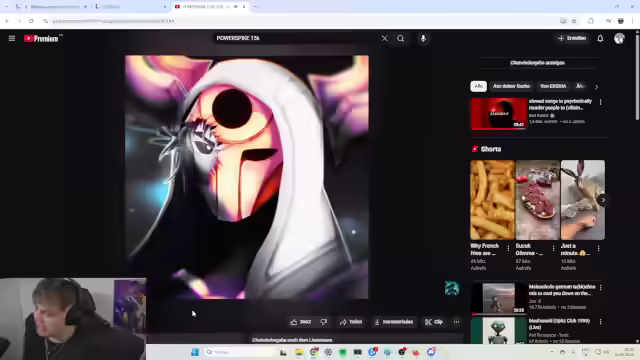Open the YouTube hamburger guide menu
Screen dimensions: 640x360
[x=11, y=38]
